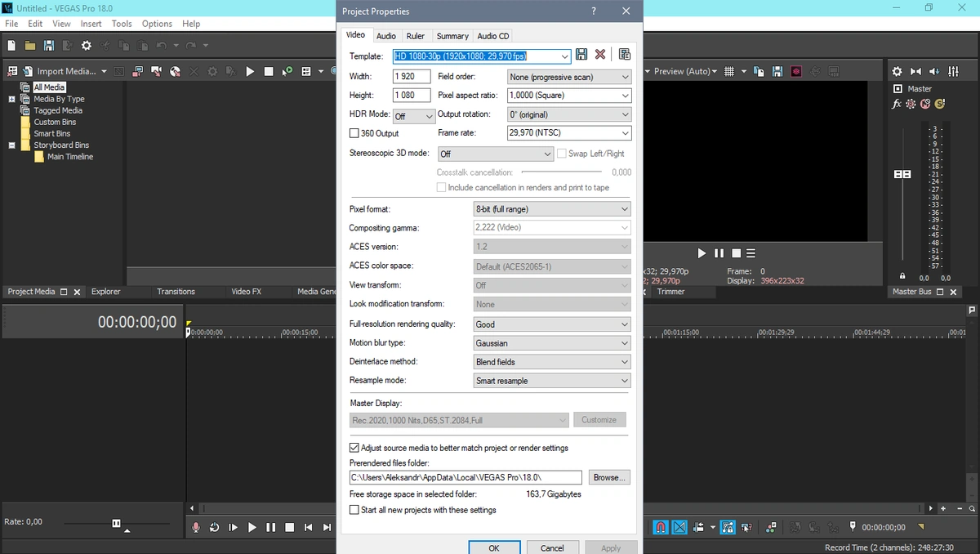Click the Import Media icon in Project Media

(x=27, y=71)
